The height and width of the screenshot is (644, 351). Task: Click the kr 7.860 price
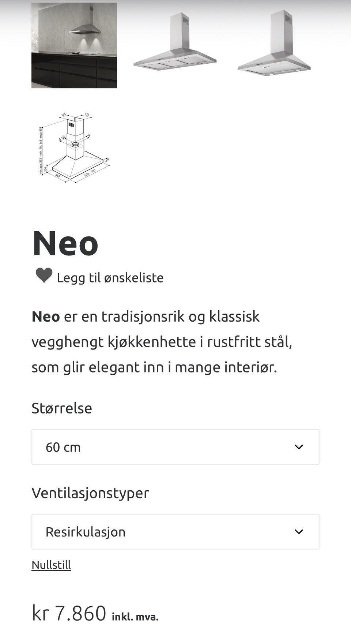coord(69,613)
